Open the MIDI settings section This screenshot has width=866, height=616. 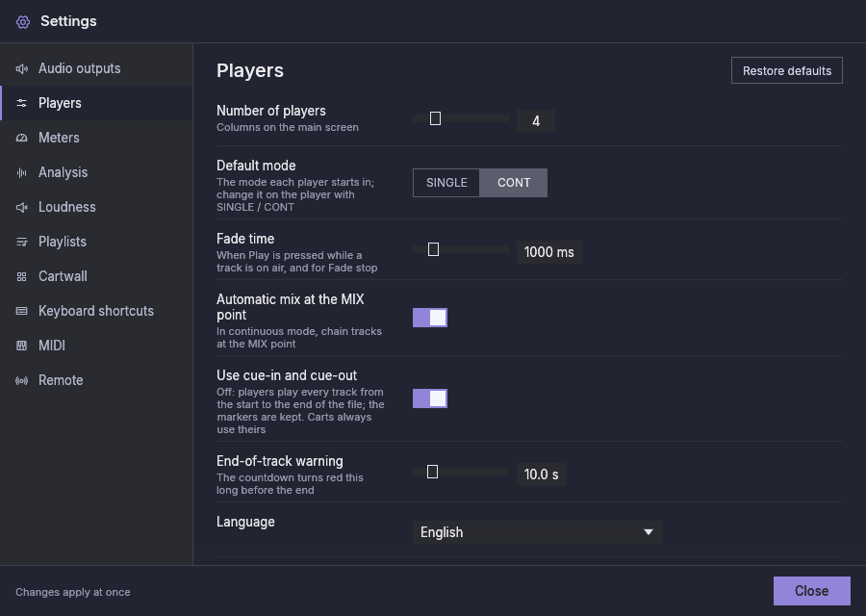[x=96, y=346]
